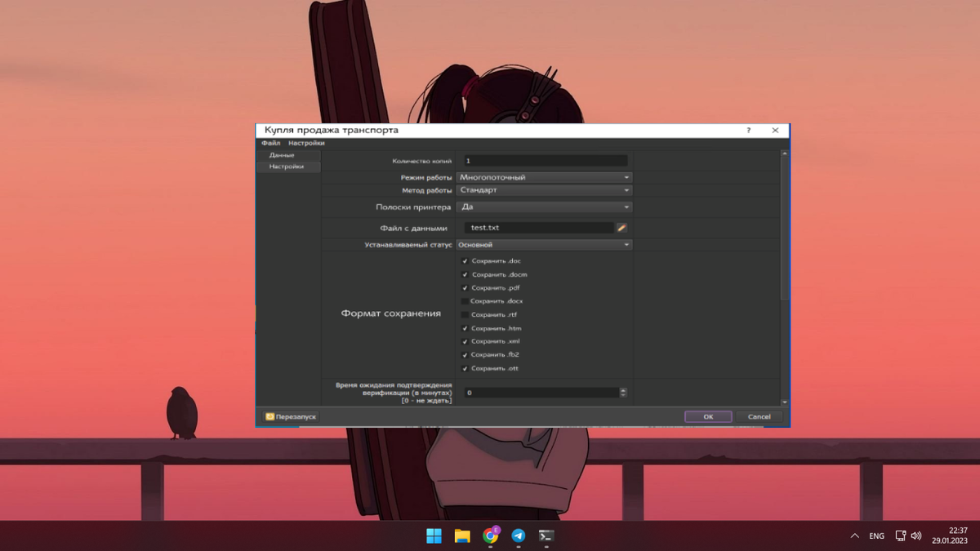Viewport: 980px width, 551px height.
Task: Open the Полоски принтера dropdown
Action: point(544,207)
